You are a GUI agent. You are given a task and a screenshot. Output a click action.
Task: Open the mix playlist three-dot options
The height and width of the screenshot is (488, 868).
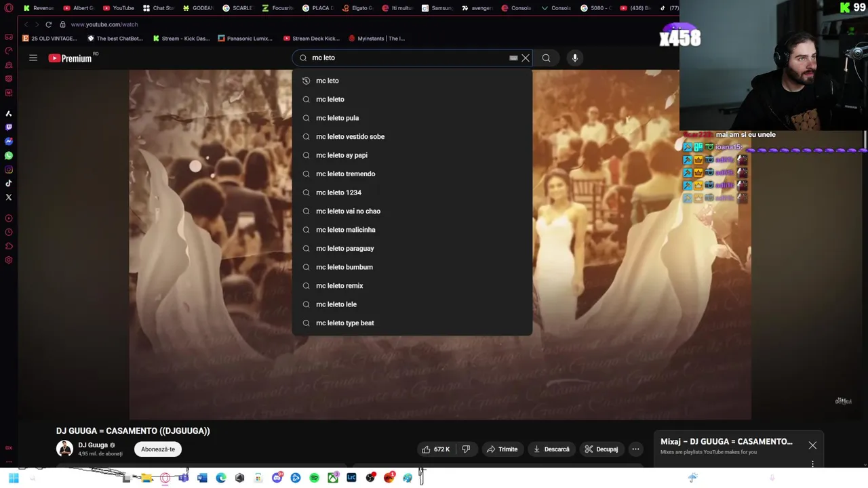pos(812,464)
